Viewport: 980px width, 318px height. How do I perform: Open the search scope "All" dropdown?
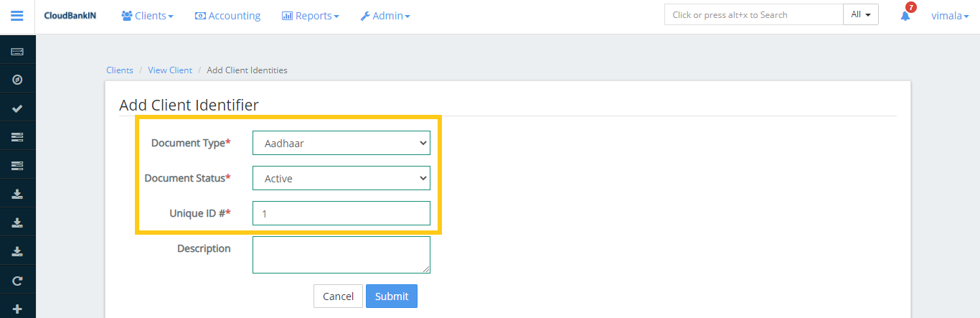click(860, 14)
